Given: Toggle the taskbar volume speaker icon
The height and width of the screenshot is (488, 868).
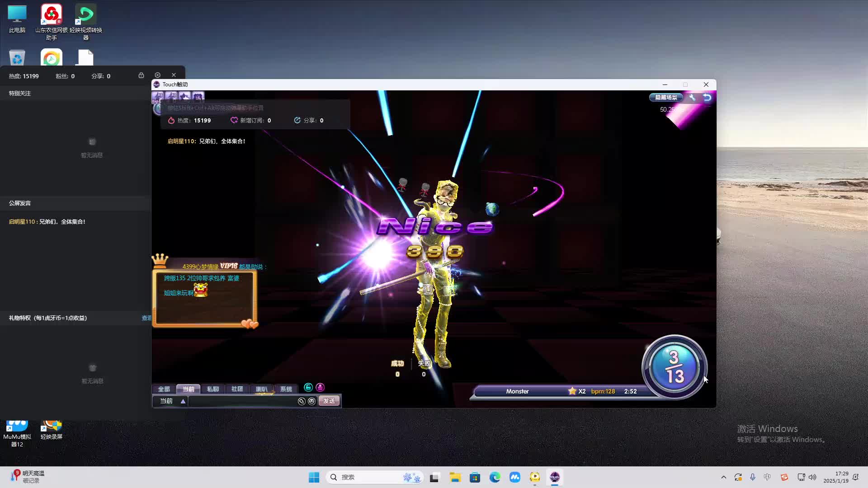Looking at the screenshot, I should 812,477.
